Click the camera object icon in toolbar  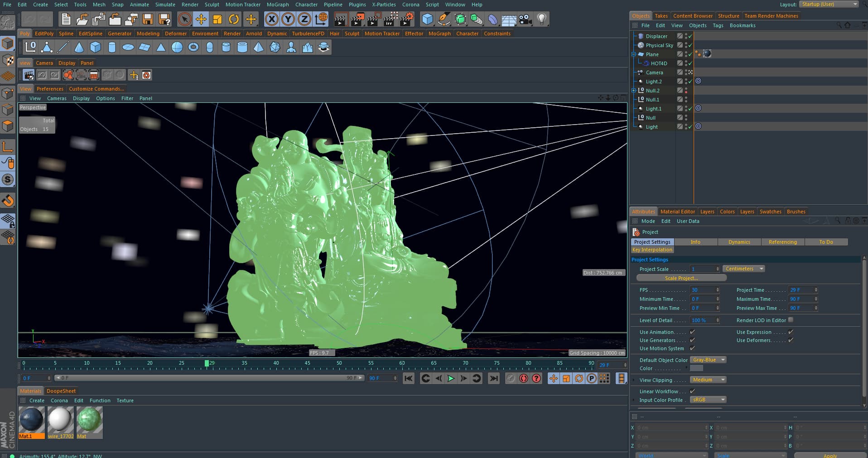525,19
